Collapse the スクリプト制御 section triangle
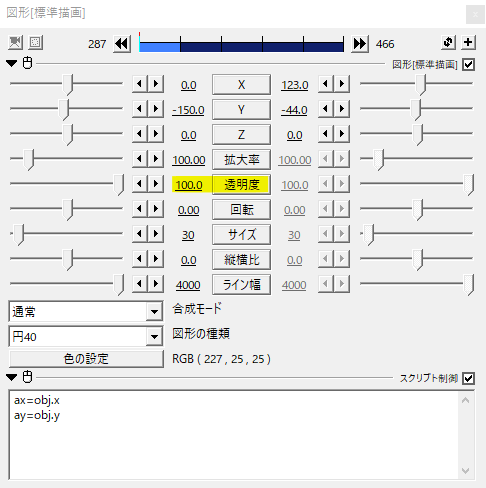 (x=12, y=377)
